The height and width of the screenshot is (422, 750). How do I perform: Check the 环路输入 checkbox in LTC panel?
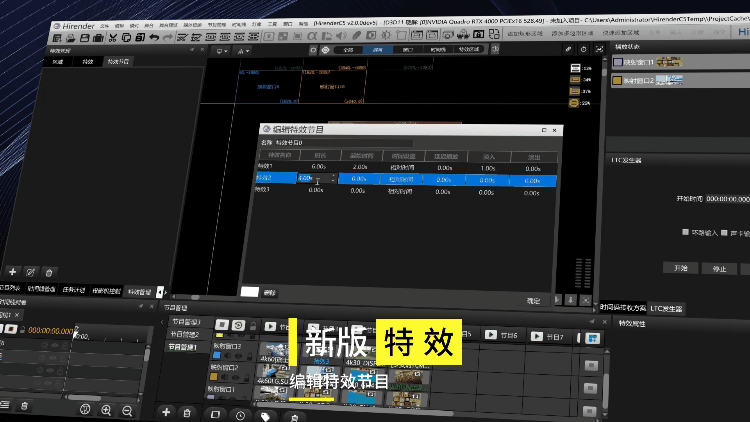685,232
